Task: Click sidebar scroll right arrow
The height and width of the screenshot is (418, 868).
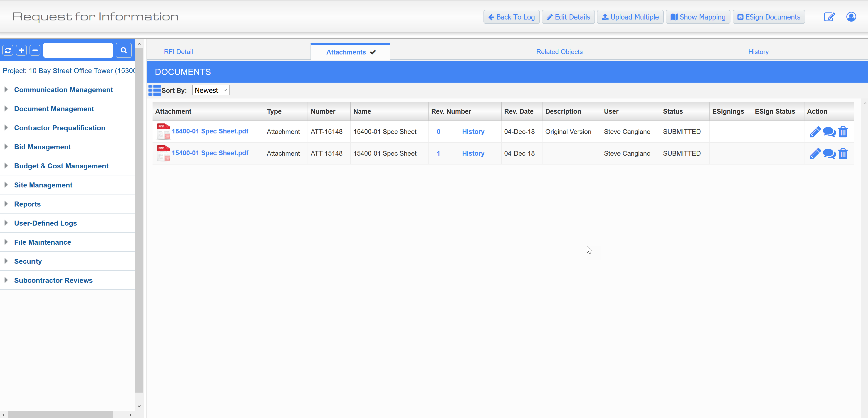Action: [x=130, y=415]
